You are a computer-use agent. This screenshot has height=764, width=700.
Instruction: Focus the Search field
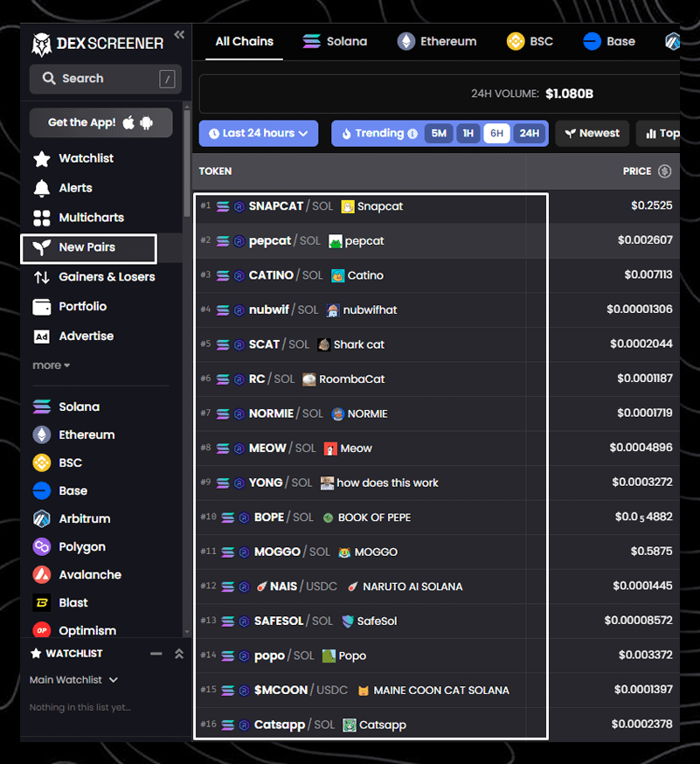(105, 79)
